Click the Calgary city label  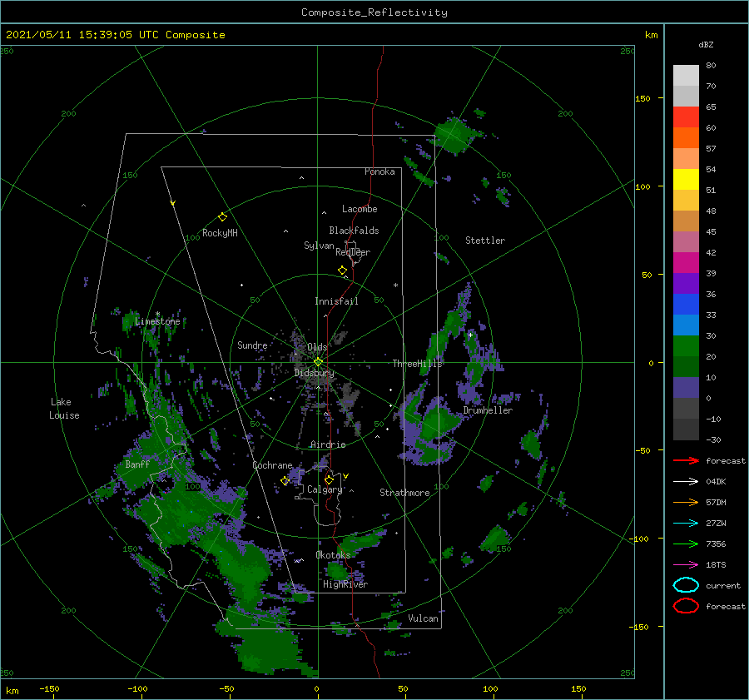click(325, 489)
